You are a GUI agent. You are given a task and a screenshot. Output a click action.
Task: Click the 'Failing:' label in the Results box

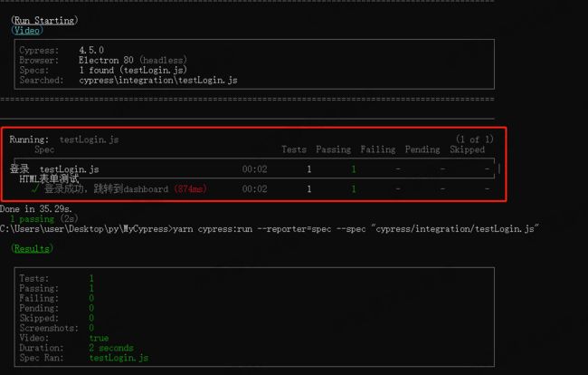point(39,298)
